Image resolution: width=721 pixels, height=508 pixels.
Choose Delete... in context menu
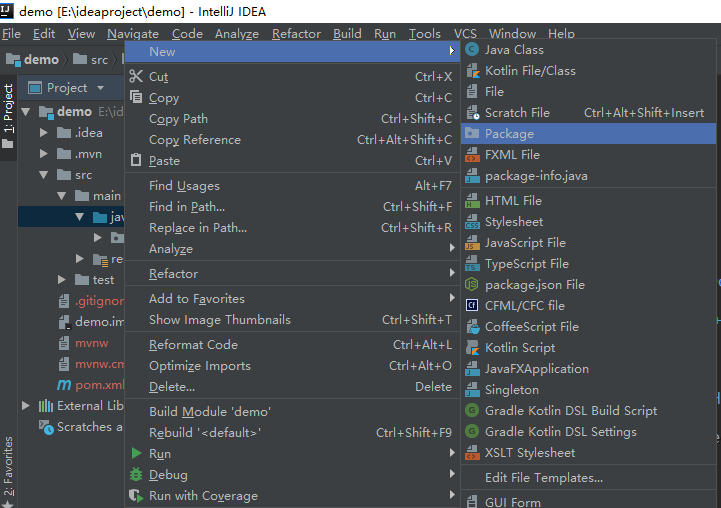click(x=292, y=387)
